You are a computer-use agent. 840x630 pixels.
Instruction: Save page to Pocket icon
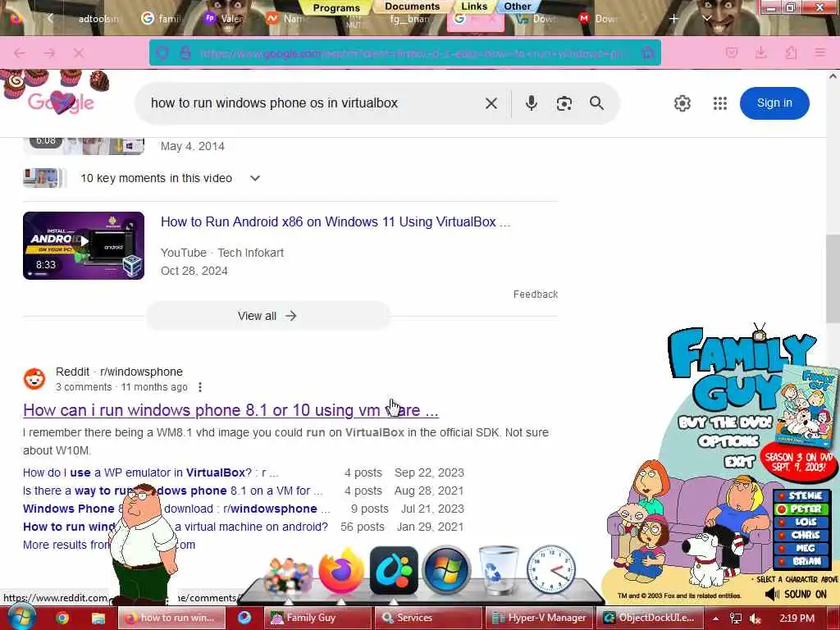point(731,52)
